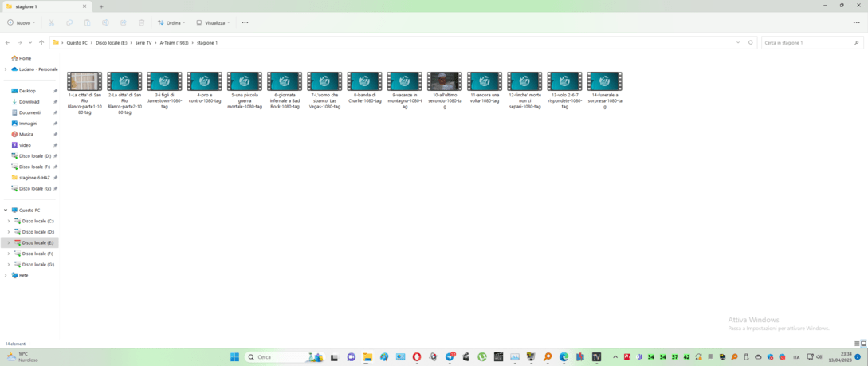Screen dimensions: 868x366
Task: Select Home in navigation pane
Action: point(25,58)
